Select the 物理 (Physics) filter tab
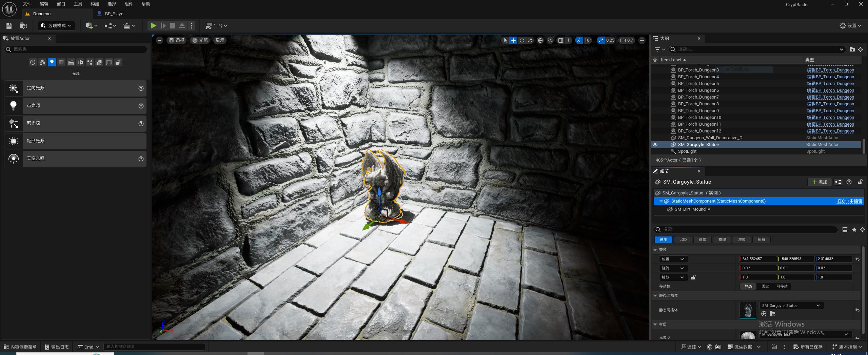Image resolution: width=868 pixels, height=355 pixels. [x=722, y=240]
